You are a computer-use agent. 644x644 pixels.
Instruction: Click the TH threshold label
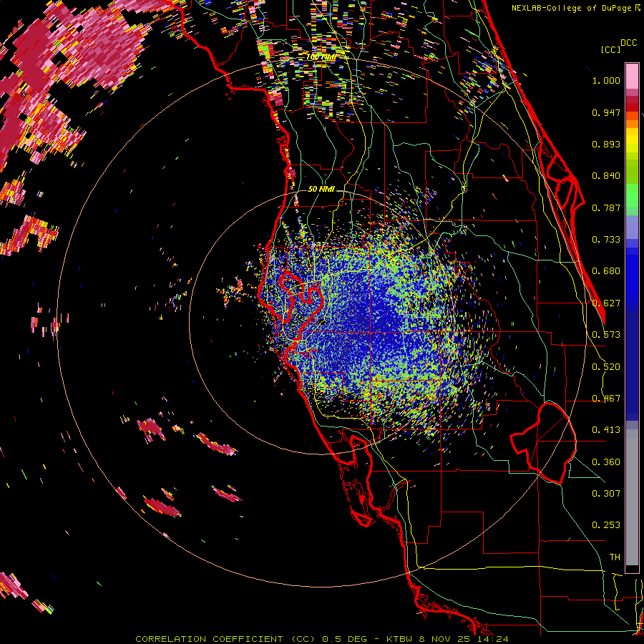[x=615, y=557]
